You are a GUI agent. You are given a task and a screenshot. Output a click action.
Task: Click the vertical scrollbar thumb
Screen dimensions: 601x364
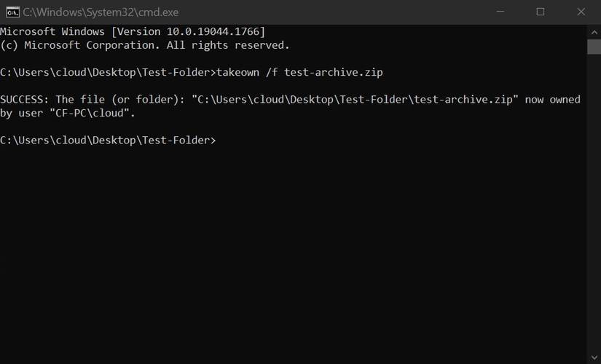tap(594, 47)
